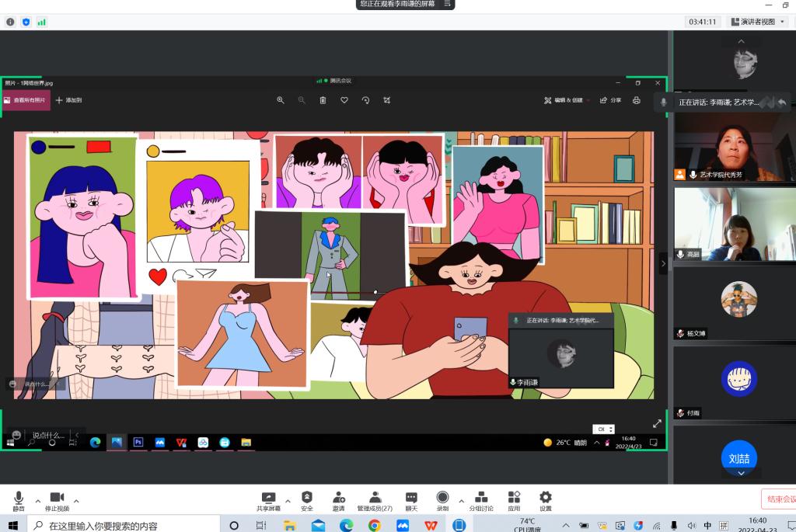Viewport: 796px width, 532px height.
Task: Open the Chat (聊天) icon
Action: (x=411, y=501)
